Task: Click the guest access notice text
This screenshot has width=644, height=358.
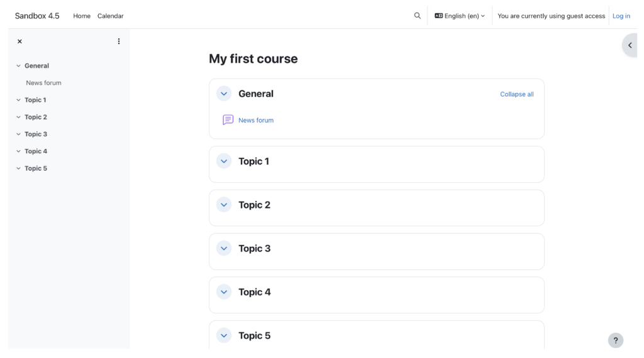Action: pyautogui.click(x=551, y=16)
